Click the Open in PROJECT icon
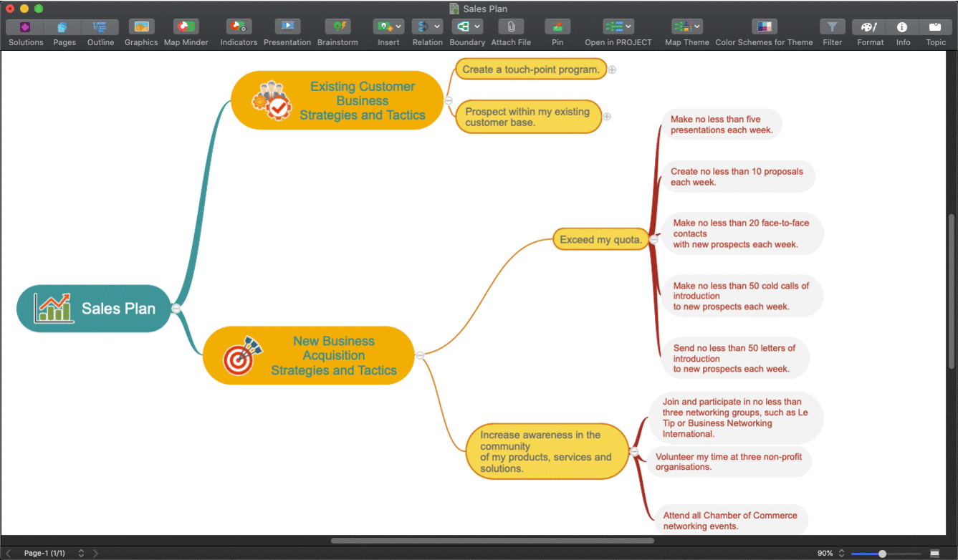958x560 pixels. tap(613, 27)
